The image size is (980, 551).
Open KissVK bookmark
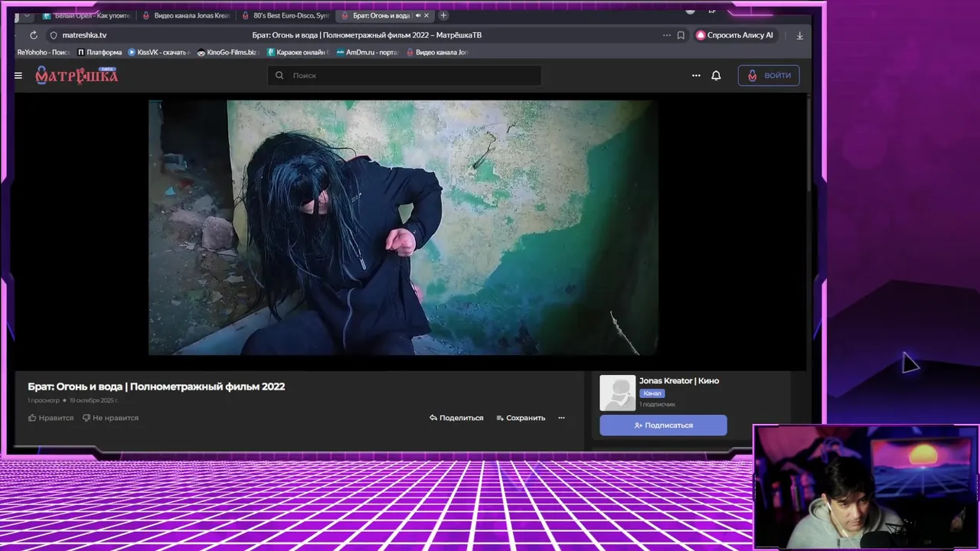(159, 52)
